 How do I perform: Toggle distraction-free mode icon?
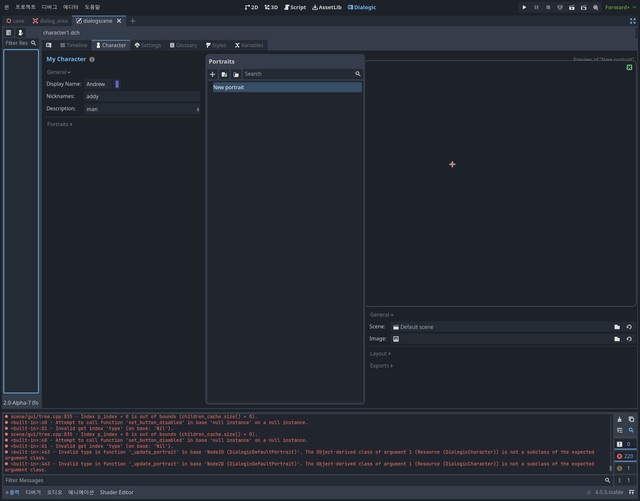coord(633,21)
